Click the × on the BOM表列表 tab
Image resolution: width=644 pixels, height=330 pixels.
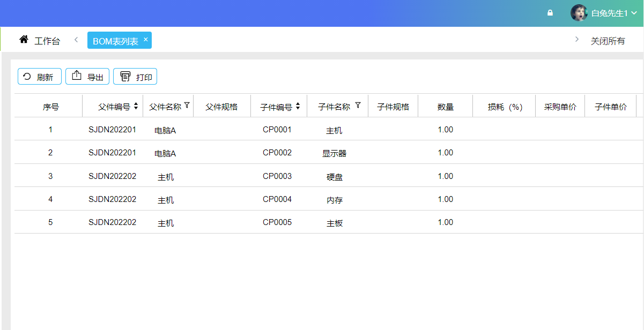pos(145,39)
